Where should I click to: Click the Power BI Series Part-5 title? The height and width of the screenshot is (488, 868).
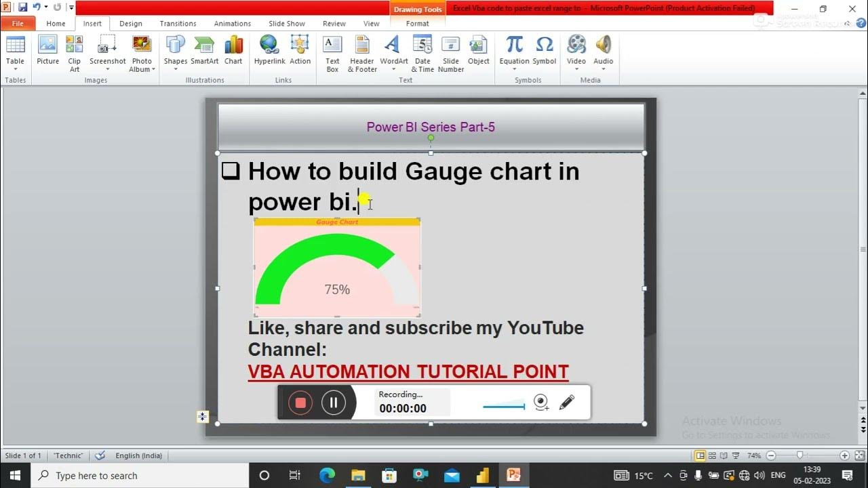coord(431,127)
